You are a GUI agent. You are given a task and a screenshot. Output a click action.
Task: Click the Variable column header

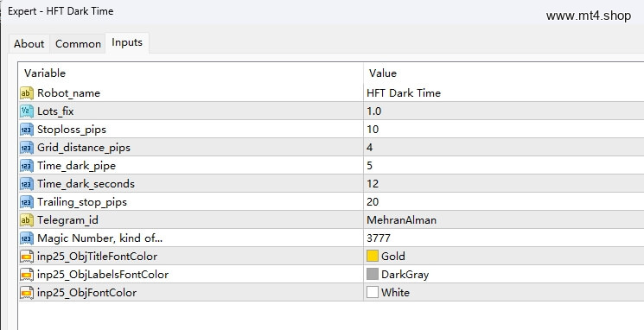[x=190, y=73]
